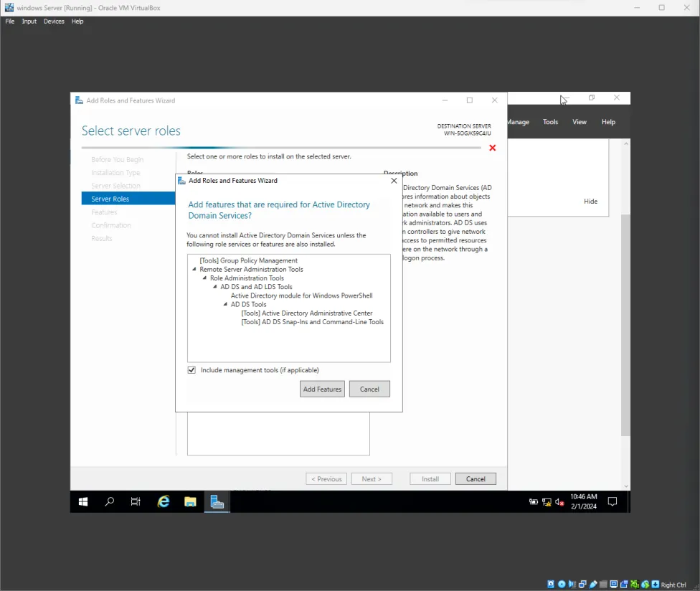Screen dimensions: 700x591
Task: Open the Windows Start menu
Action: [x=83, y=502]
